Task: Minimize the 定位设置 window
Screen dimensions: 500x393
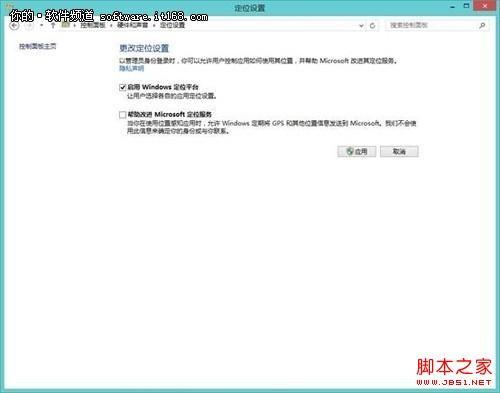Action: [452, 6]
